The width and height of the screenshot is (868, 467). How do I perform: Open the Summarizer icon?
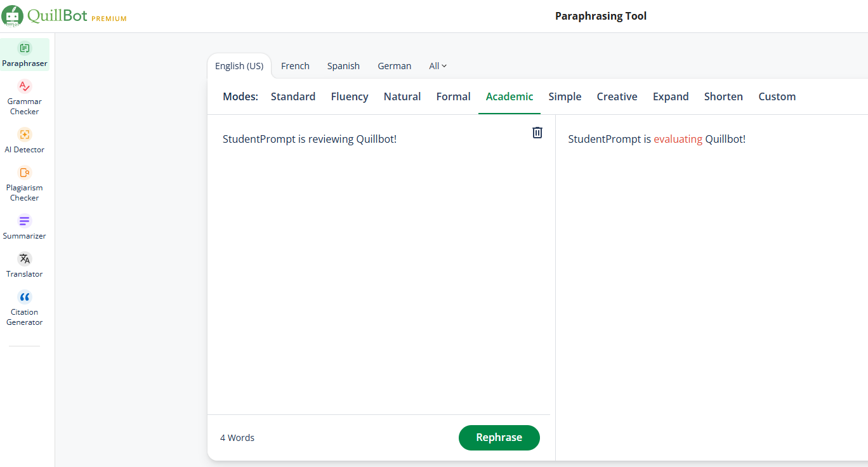point(25,221)
